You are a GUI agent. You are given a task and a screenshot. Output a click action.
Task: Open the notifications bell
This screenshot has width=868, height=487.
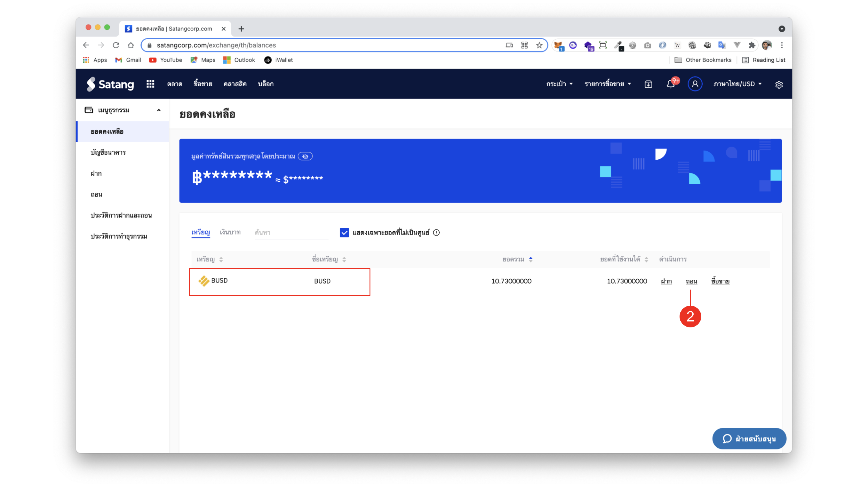670,84
